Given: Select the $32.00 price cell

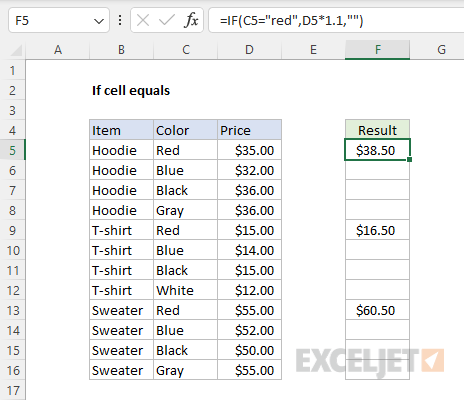Looking at the screenshot, I should tap(249, 170).
